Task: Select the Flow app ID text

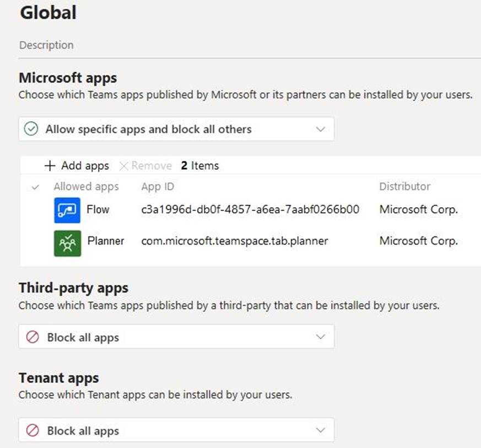Action: 250,209
